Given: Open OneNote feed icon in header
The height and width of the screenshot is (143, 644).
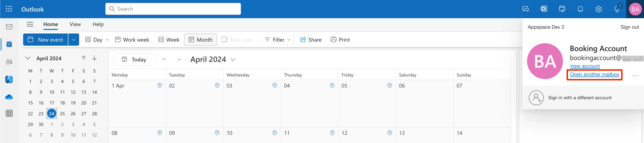Looking at the screenshot, I should pos(544,9).
